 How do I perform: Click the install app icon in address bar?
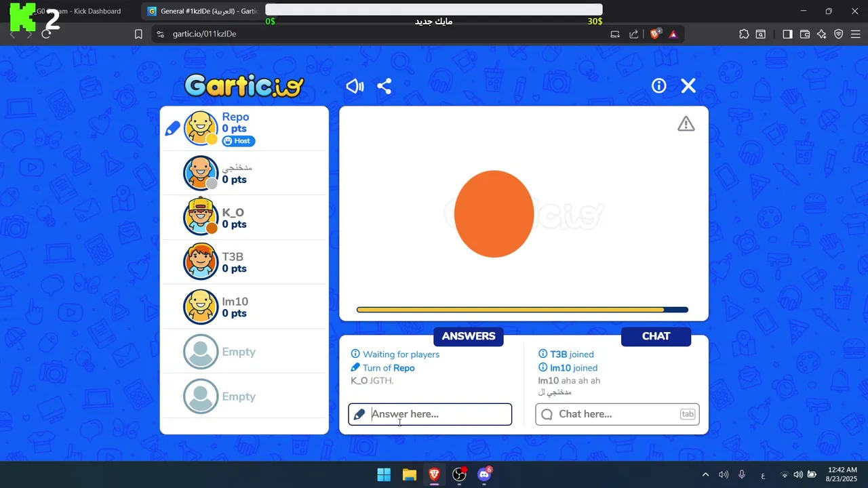click(x=615, y=34)
